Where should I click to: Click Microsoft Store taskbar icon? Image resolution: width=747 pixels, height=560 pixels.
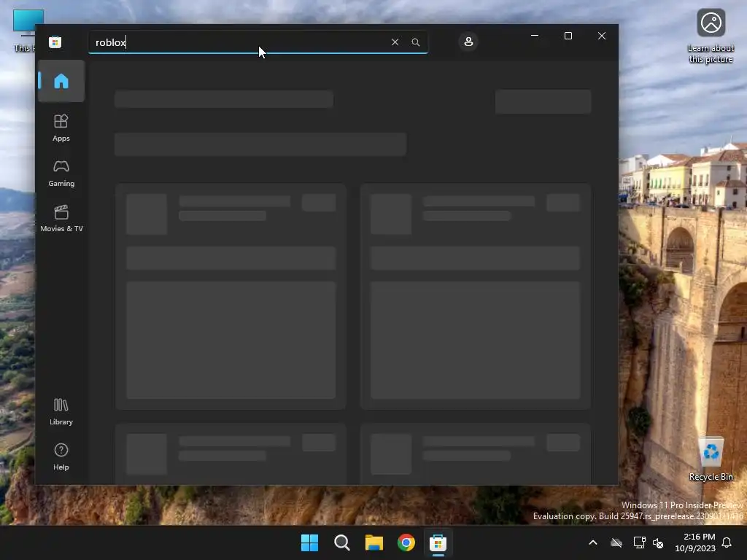[x=438, y=542]
